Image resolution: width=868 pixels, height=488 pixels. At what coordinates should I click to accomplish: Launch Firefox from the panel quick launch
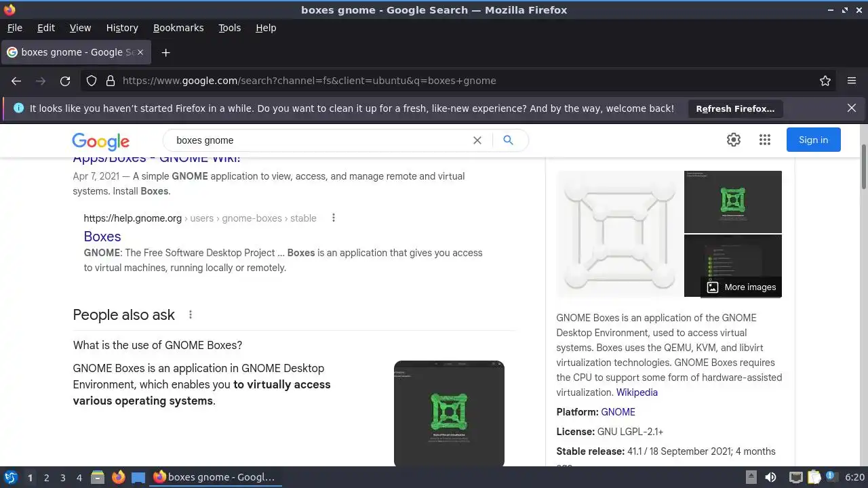coord(118,477)
